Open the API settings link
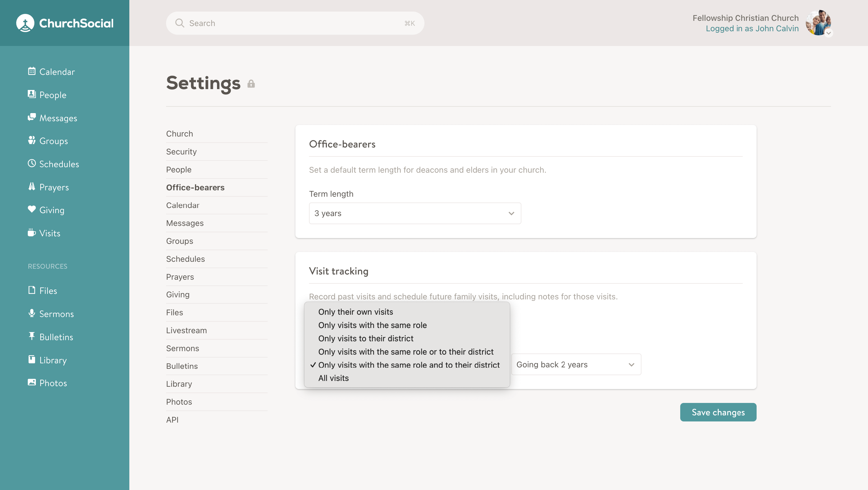 172,420
